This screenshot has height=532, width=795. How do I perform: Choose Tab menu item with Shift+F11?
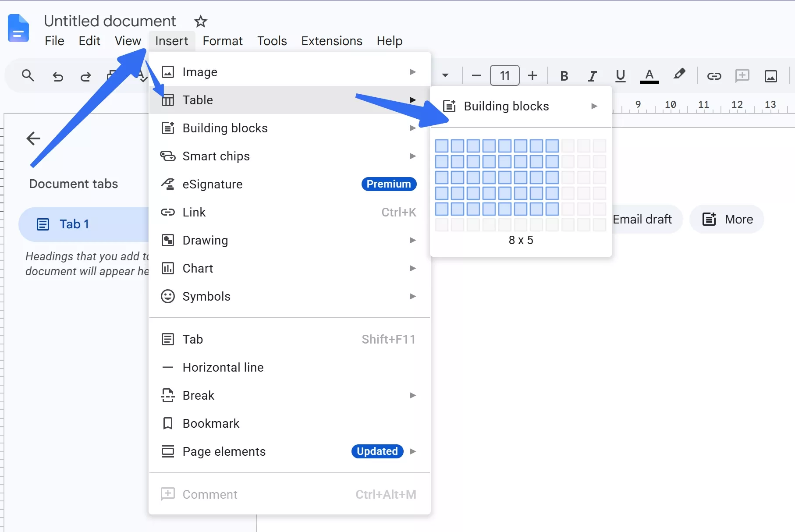(289, 339)
